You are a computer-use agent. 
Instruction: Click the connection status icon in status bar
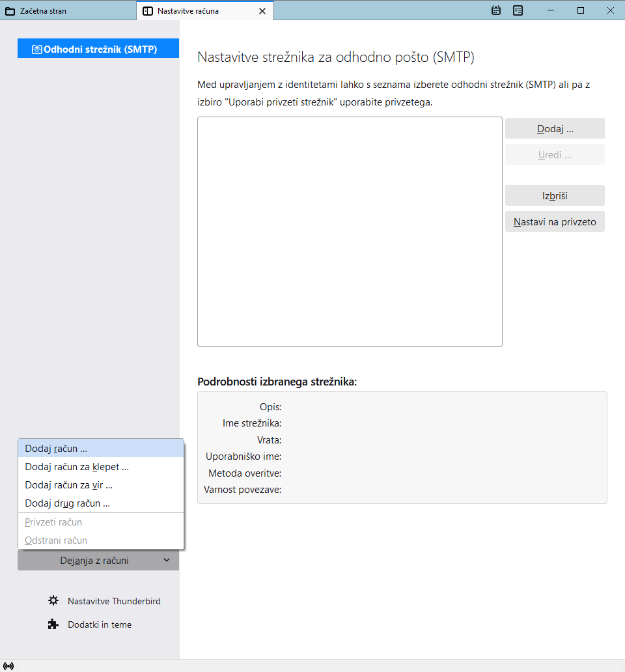[8, 665]
